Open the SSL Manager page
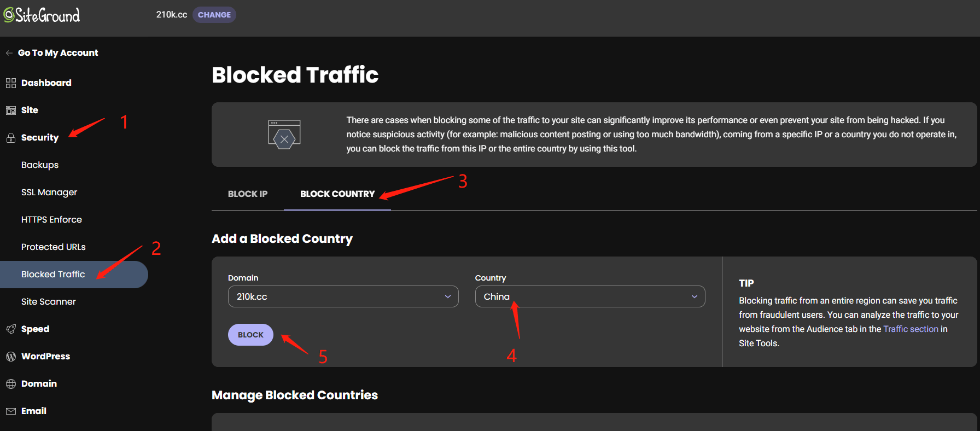980x431 pixels. point(49,192)
